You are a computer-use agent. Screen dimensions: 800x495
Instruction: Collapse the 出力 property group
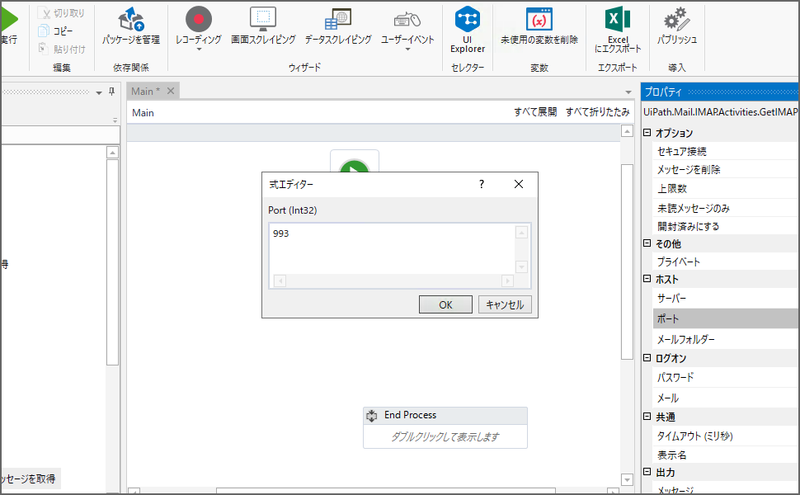(647, 472)
